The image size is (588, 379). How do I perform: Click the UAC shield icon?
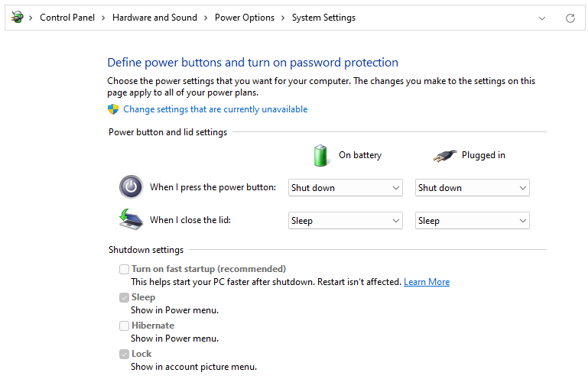[113, 109]
